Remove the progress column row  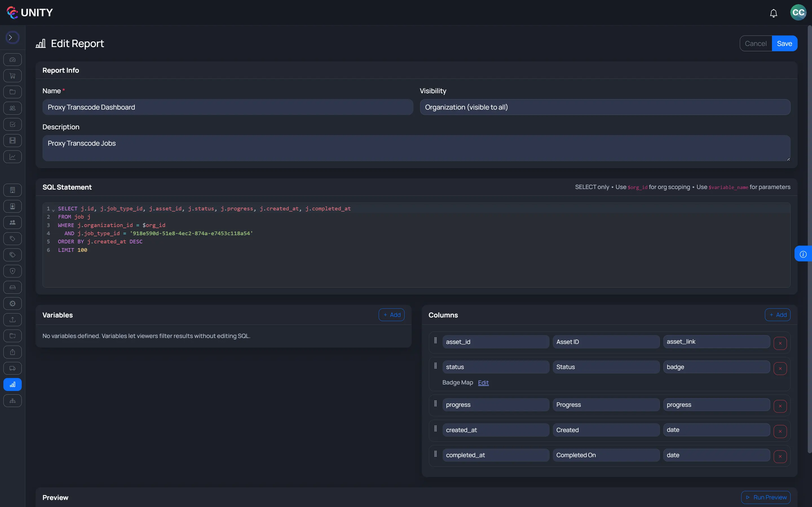click(780, 406)
